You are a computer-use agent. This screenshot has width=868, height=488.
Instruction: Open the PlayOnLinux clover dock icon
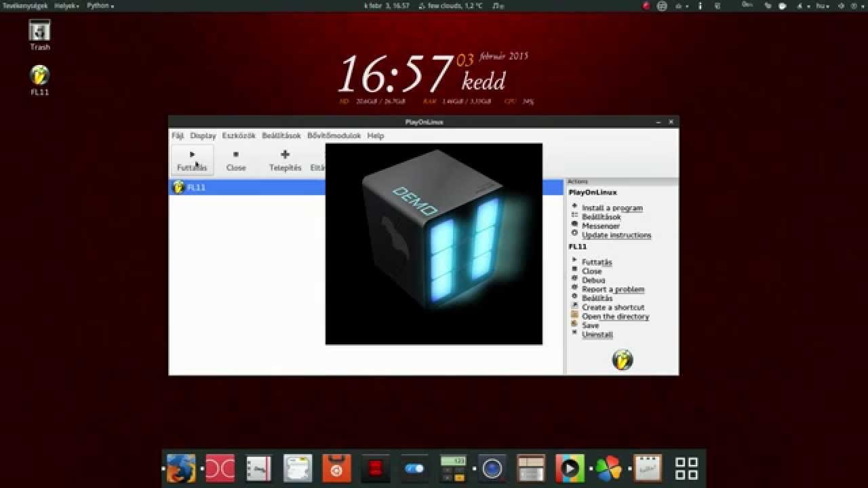pyautogui.click(x=608, y=468)
